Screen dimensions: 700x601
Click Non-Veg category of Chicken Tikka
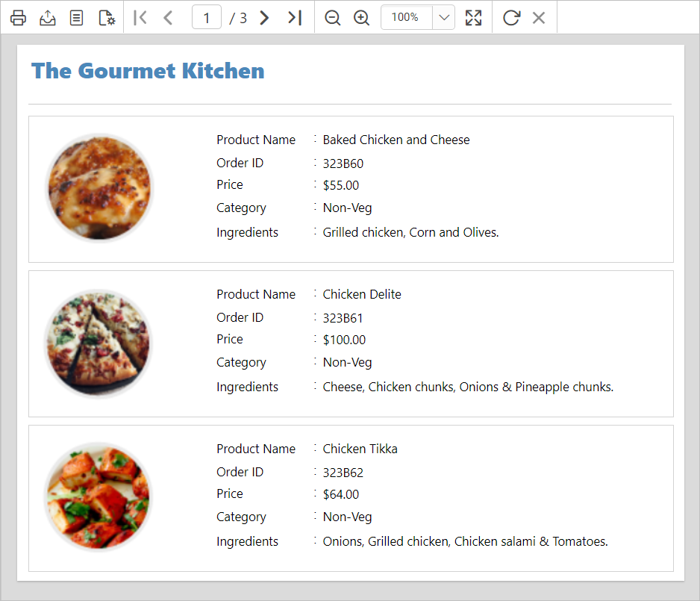tap(347, 517)
